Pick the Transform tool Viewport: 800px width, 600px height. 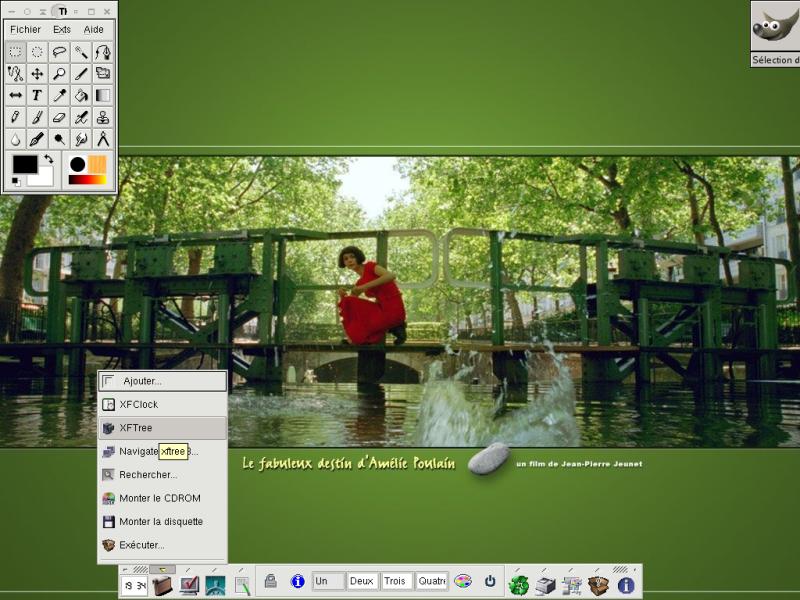(x=103, y=73)
